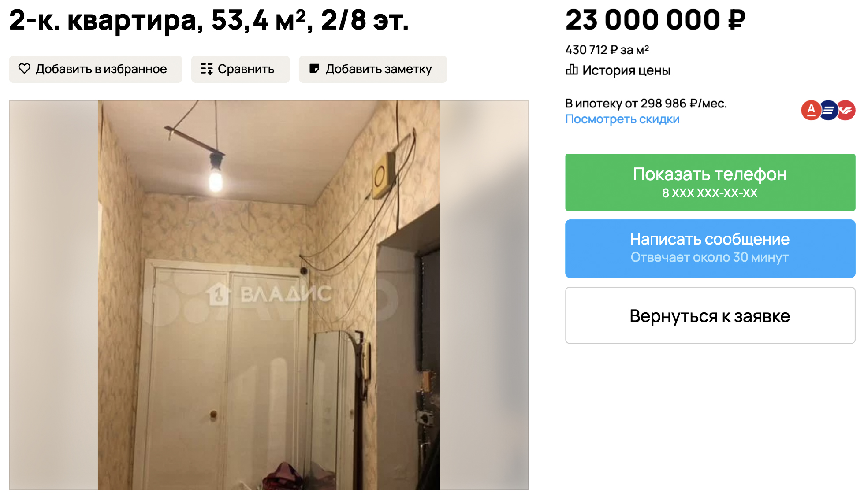
Task: Show the phone via Показать телефон
Action: pyautogui.click(x=710, y=182)
